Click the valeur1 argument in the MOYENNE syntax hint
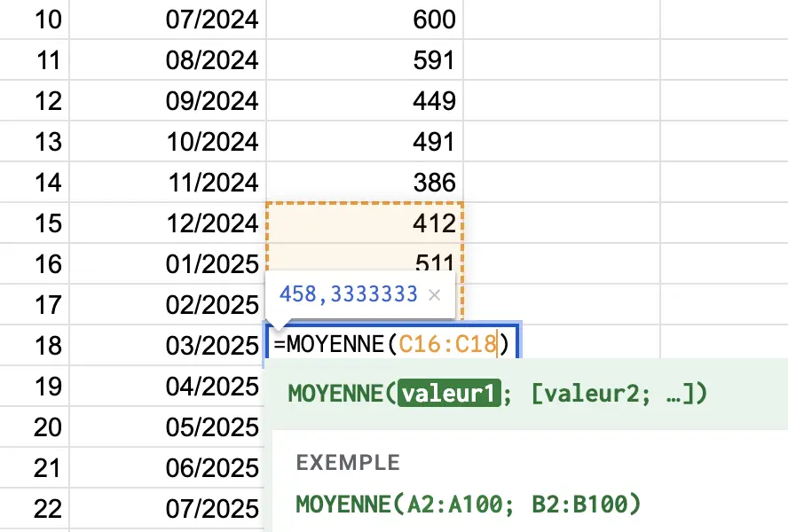The image size is (788, 532). tap(449, 394)
